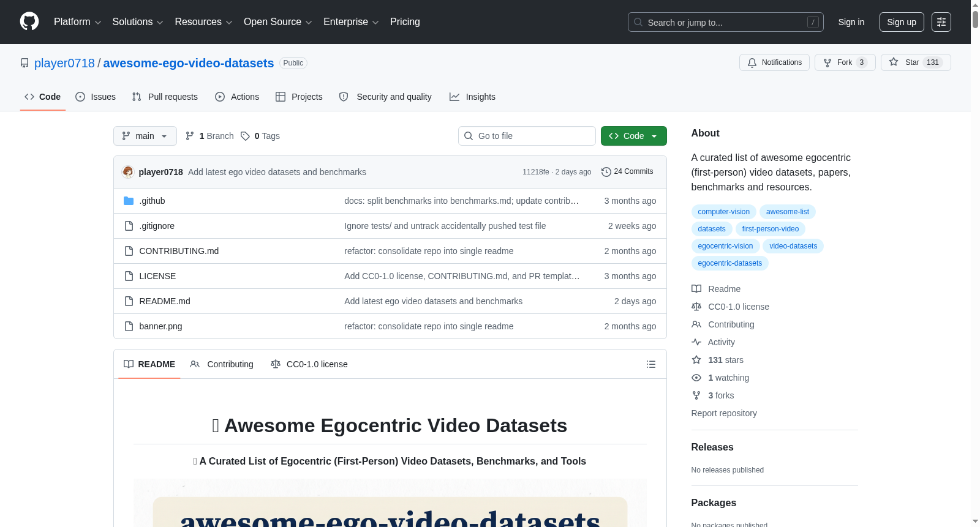Click the egocentric-vision topic tag

pos(725,246)
